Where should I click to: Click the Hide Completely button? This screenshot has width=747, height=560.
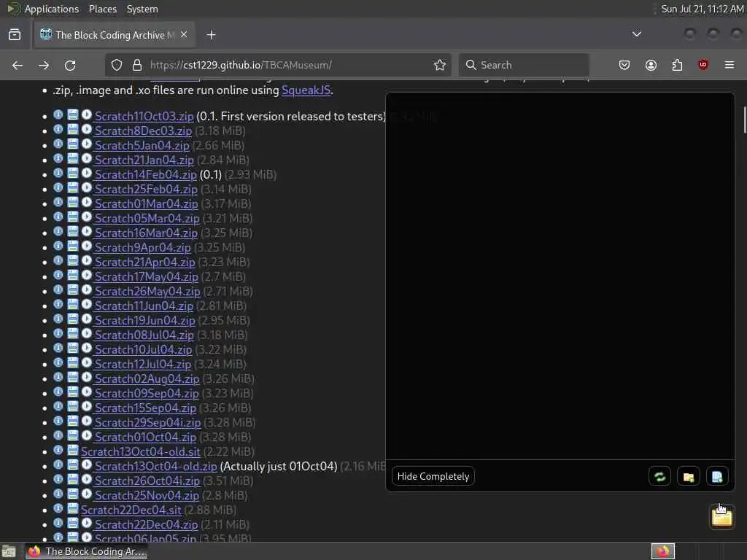point(433,476)
